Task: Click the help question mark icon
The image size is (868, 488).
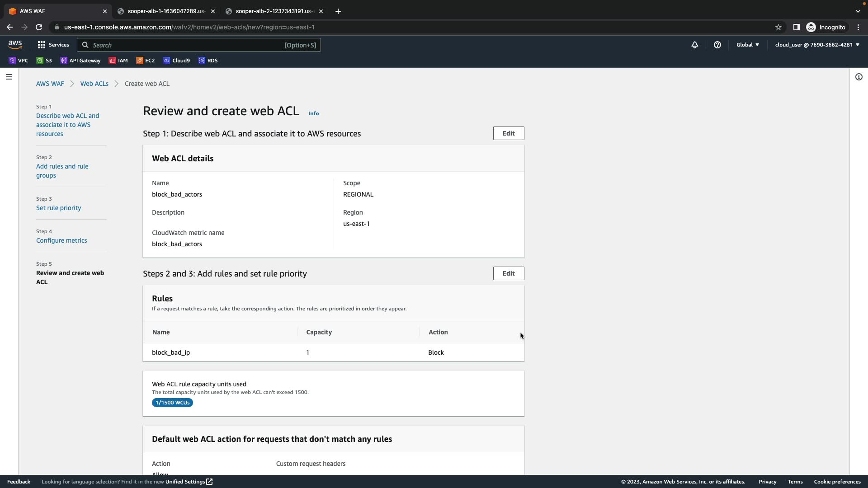Action: (x=717, y=45)
